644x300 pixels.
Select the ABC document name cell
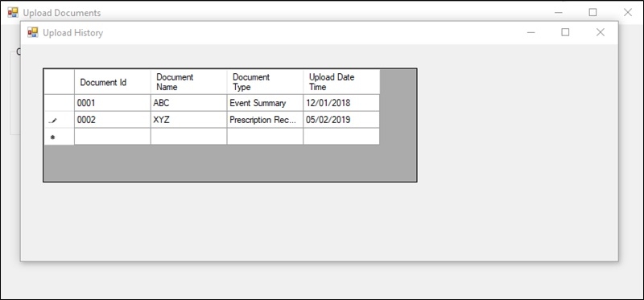(x=189, y=103)
